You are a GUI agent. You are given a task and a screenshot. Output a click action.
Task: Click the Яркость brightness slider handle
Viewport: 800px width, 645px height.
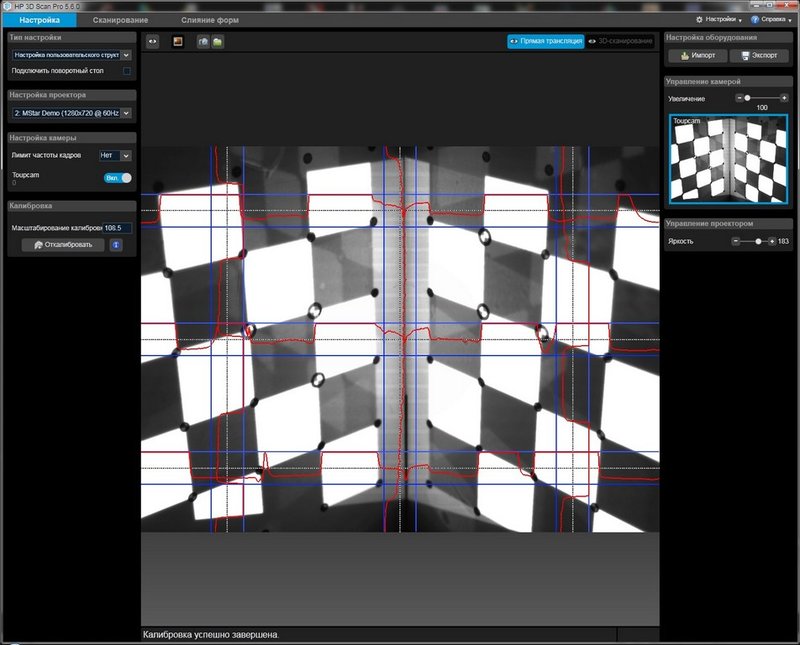(x=759, y=241)
